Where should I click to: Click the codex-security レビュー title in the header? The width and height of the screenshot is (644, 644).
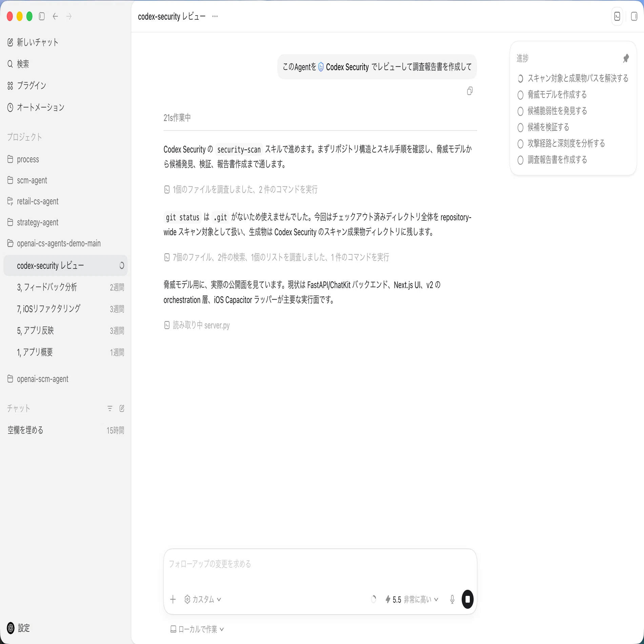(x=172, y=16)
